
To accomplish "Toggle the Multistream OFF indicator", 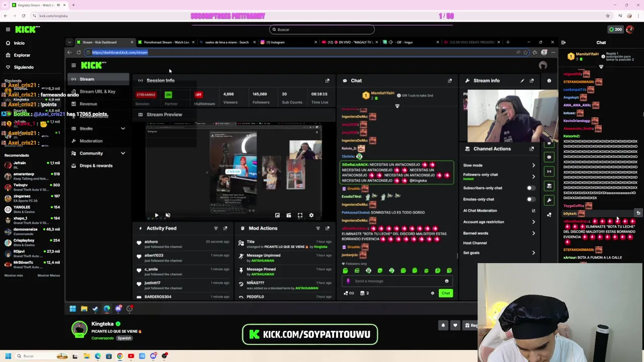I will (x=198, y=95).
